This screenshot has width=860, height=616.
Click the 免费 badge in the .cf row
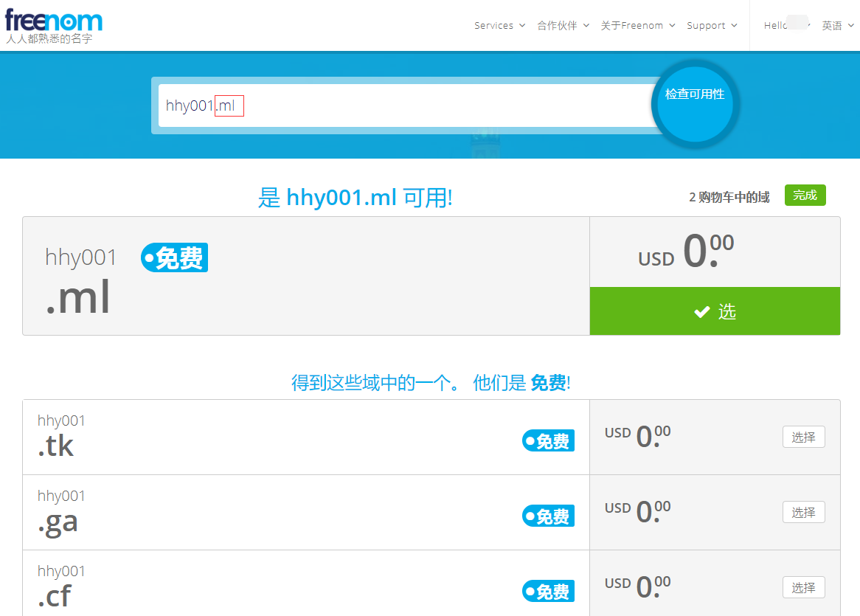coord(549,591)
